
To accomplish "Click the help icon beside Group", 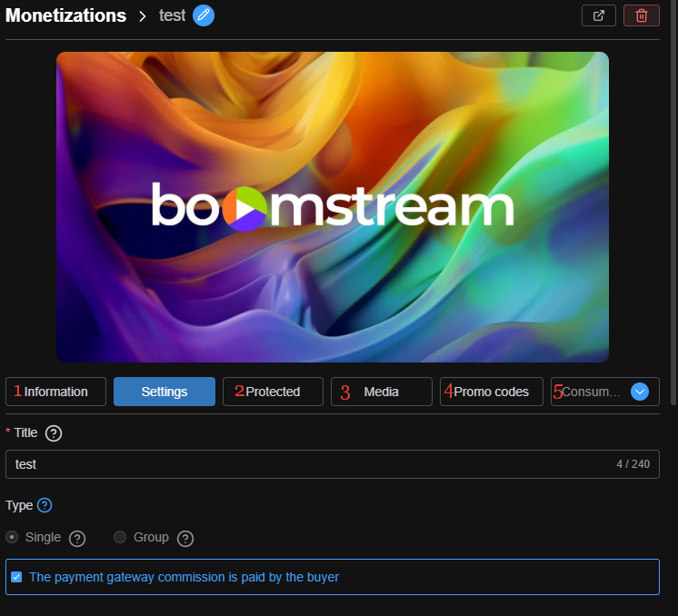I will point(185,539).
